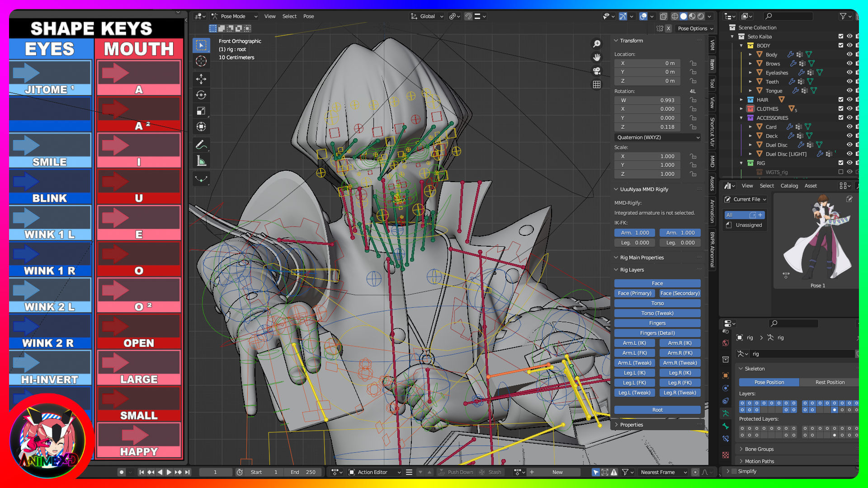Click the pan view hand icon
Screen dimensions: 868x488
597,57
